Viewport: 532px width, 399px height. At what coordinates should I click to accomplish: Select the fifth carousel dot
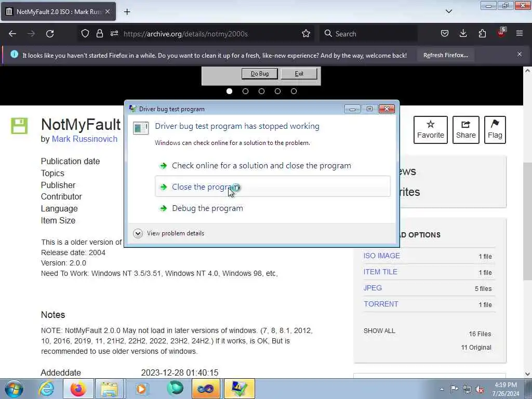(294, 91)
